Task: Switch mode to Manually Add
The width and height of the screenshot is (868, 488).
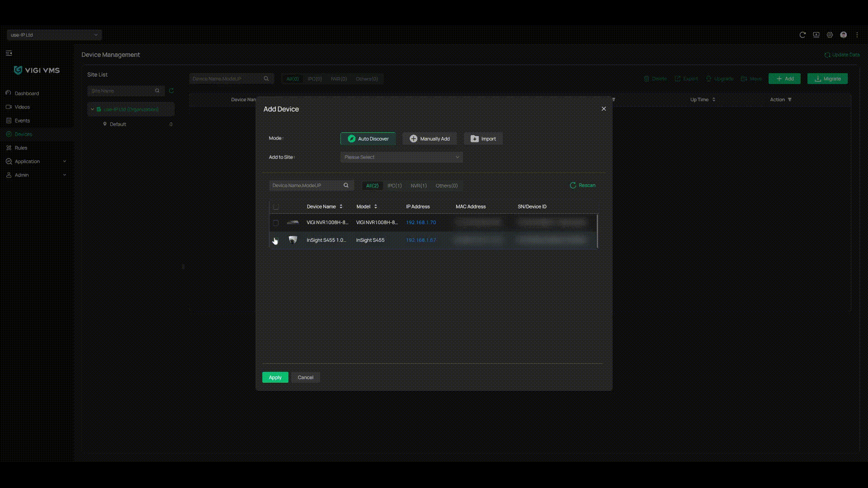Action: 429,139
